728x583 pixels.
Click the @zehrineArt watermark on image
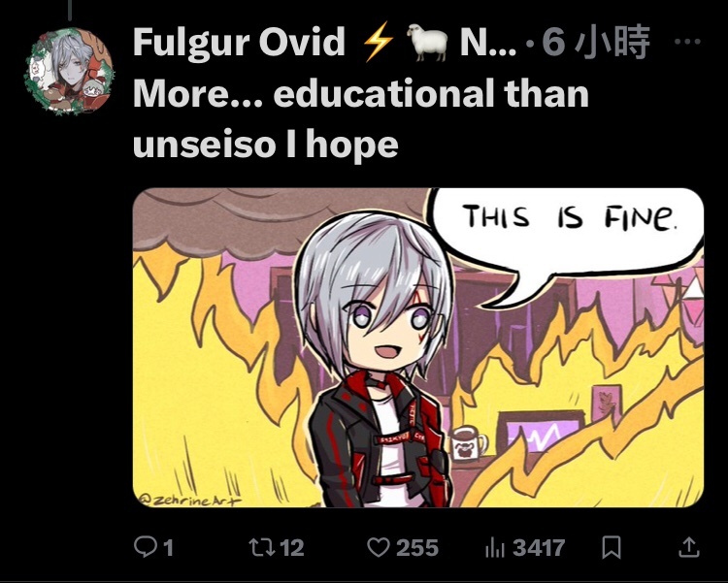(x=190, y=500)
